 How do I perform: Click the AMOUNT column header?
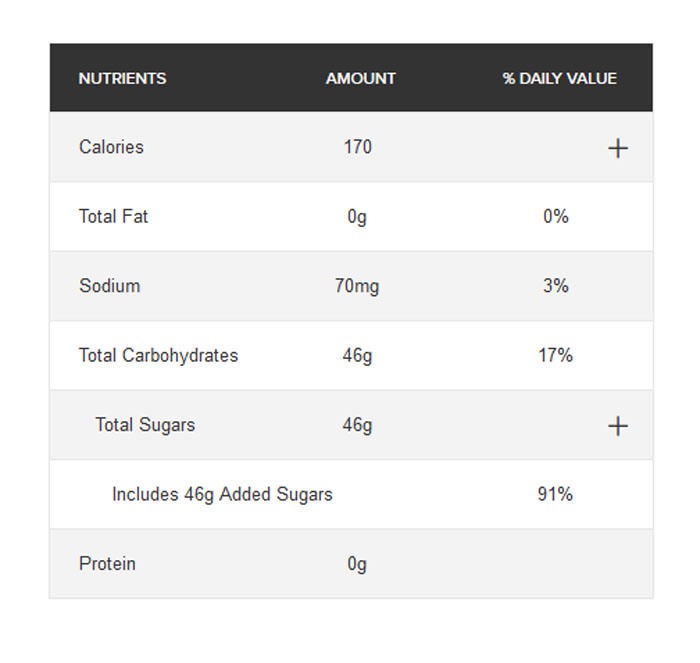[x=360, y=78]
